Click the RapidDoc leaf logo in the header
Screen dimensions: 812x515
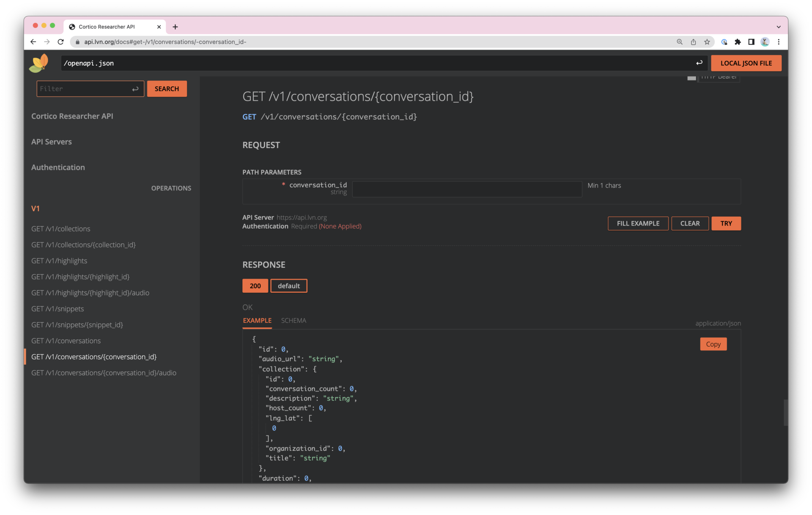(x=38, y=63)
